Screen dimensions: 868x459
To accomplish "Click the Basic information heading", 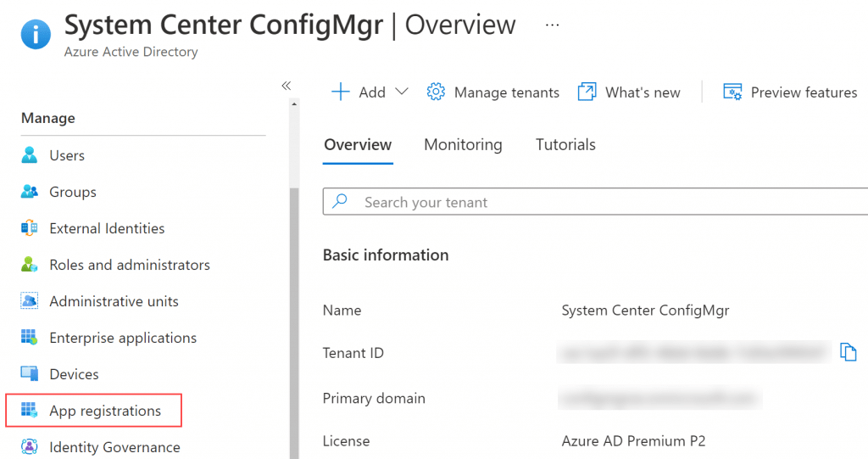I will [386, 255].
